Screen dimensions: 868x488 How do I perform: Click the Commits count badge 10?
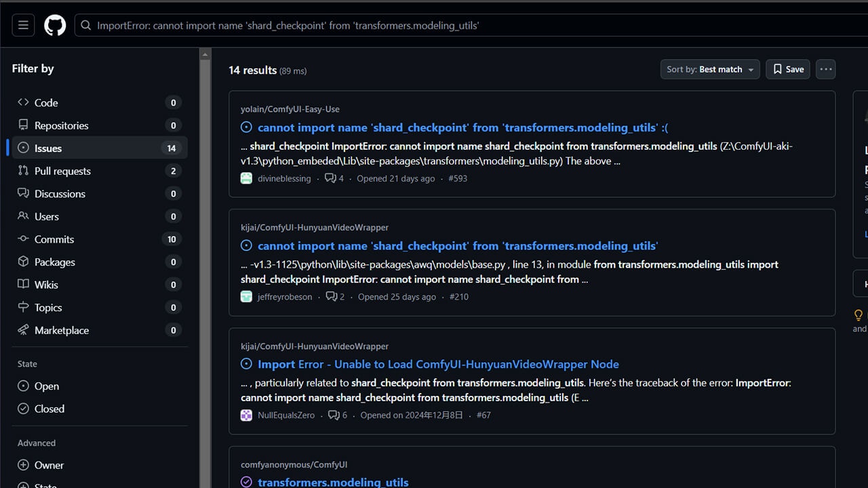pos(172,239)
